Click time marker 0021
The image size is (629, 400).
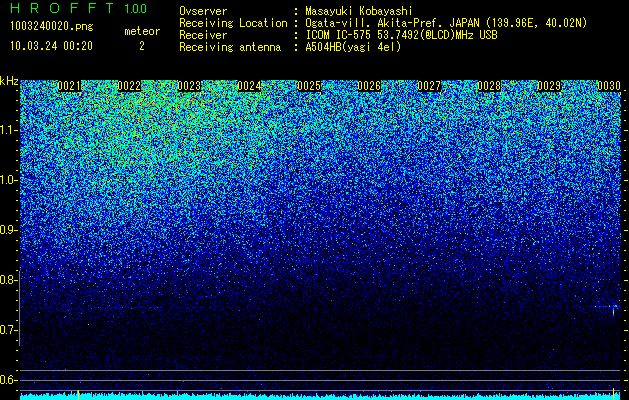tap(69, 86)
